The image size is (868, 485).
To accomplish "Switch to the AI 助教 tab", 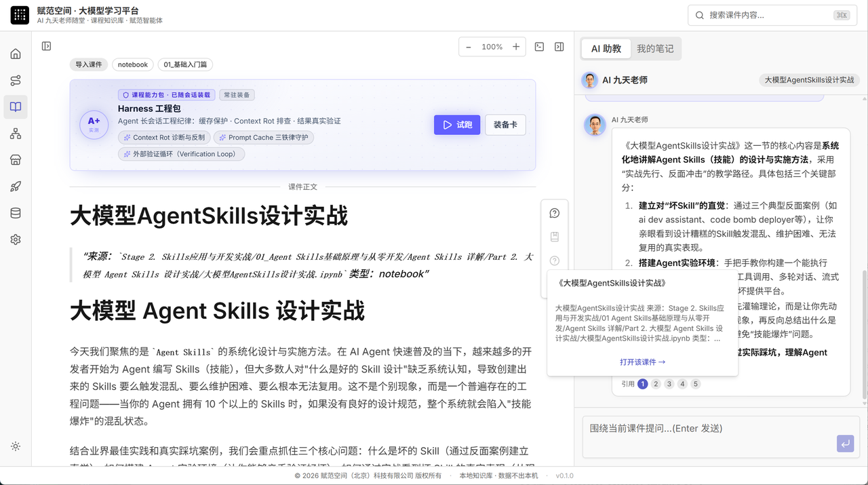I will [606, 49].
